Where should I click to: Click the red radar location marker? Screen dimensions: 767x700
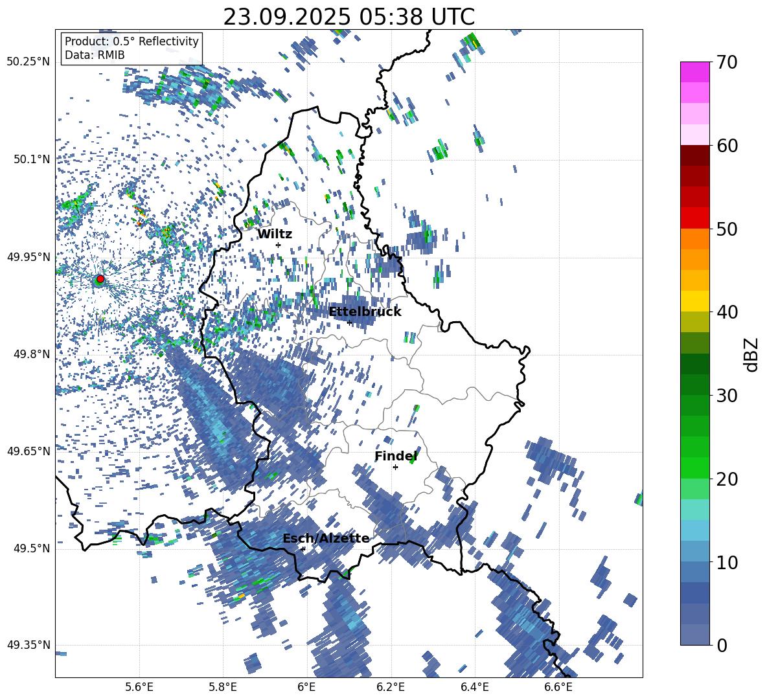[100, 279]
